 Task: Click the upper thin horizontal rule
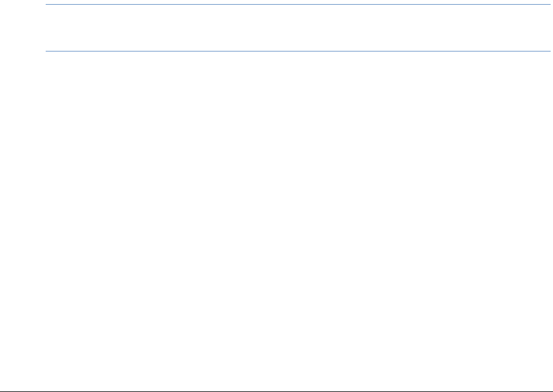[298, 5]
